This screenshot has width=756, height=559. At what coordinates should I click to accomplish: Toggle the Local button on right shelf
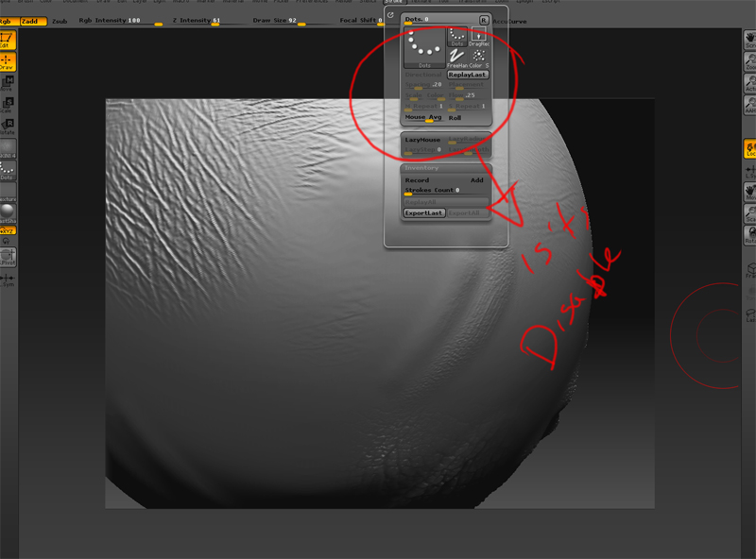point(749,148)
